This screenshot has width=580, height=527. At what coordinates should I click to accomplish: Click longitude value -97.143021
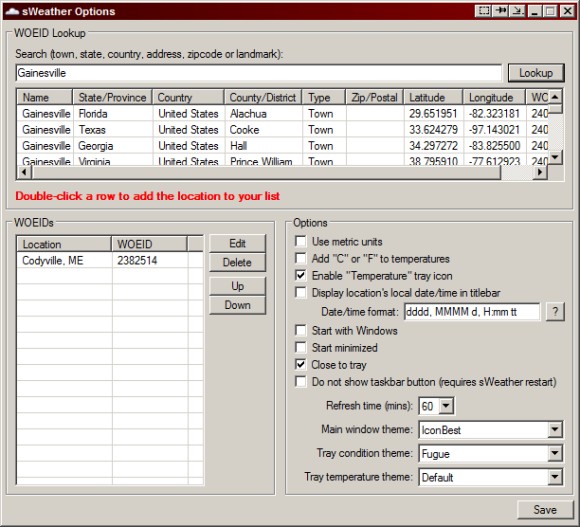[x=494, y=130]
